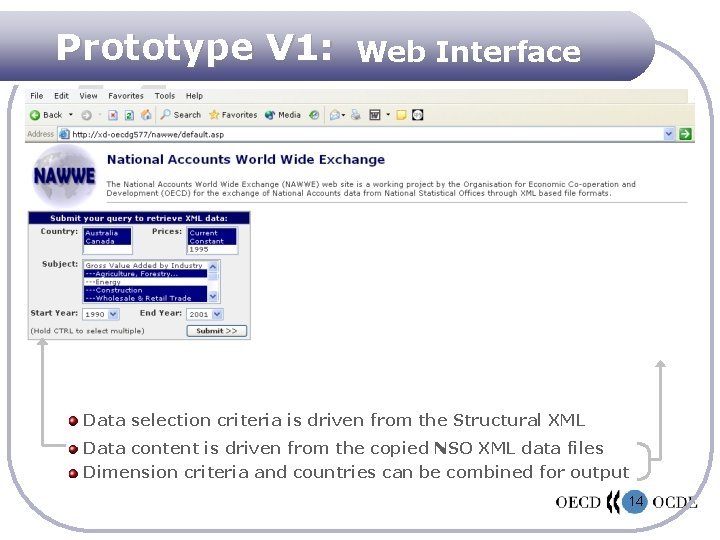Click the page icon in address bar
The width and height of the screenshot is (720, 540).
tap(65, 134)
